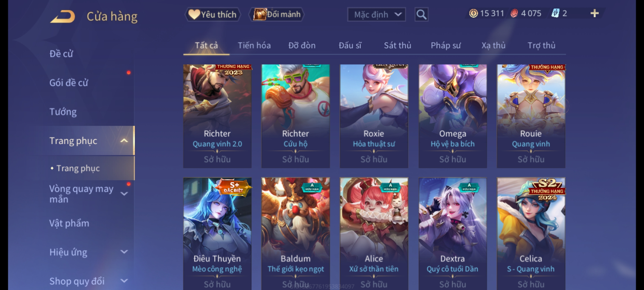Click the red ruby currency icon

[514, 13]
